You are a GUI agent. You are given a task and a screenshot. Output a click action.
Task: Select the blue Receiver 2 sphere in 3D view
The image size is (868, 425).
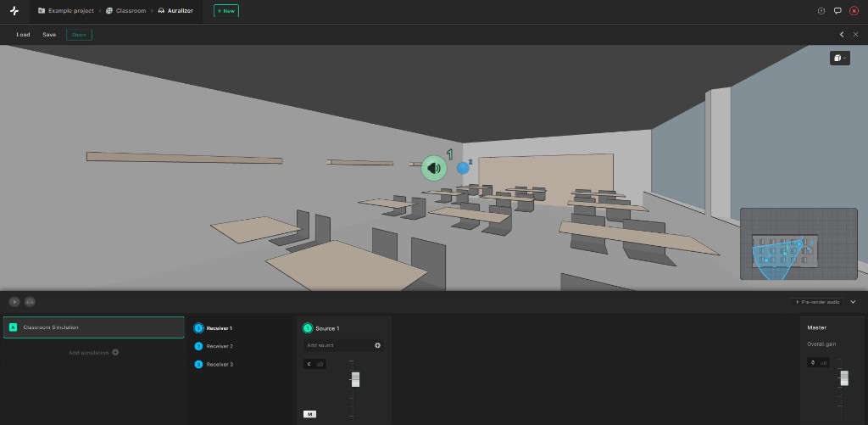click(463, 168)
